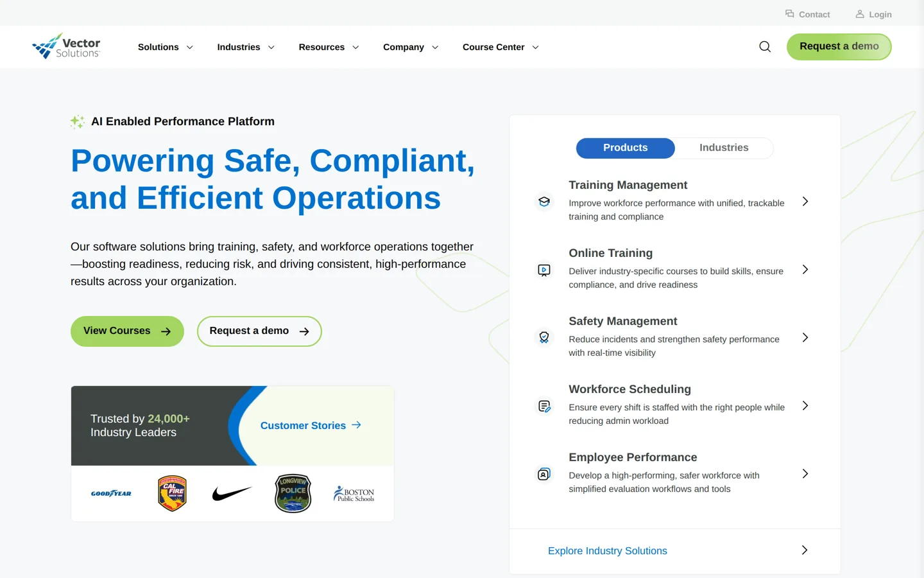Click the Employee Performance person icon
Viewport: 924px width, 578px height.
544,474
